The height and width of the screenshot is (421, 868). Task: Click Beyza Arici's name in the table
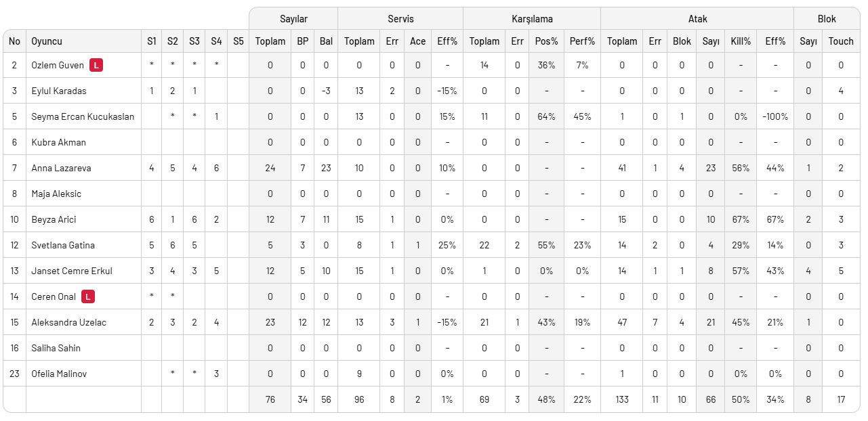click(x=54, y=219)
